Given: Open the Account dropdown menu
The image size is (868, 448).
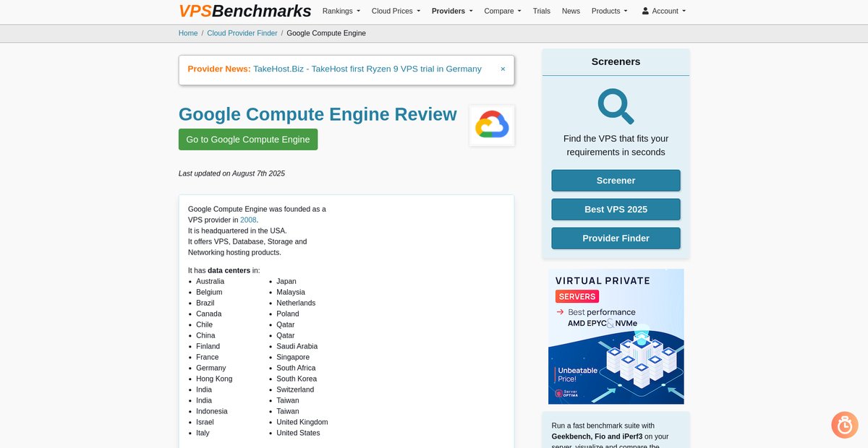Looking at the screenshot, I should point(664,11).
